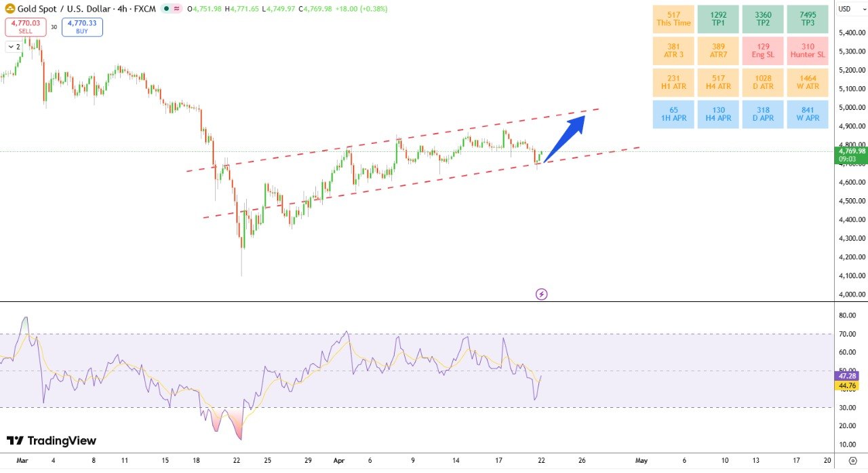Click the TradingView logo

[52, 441]
